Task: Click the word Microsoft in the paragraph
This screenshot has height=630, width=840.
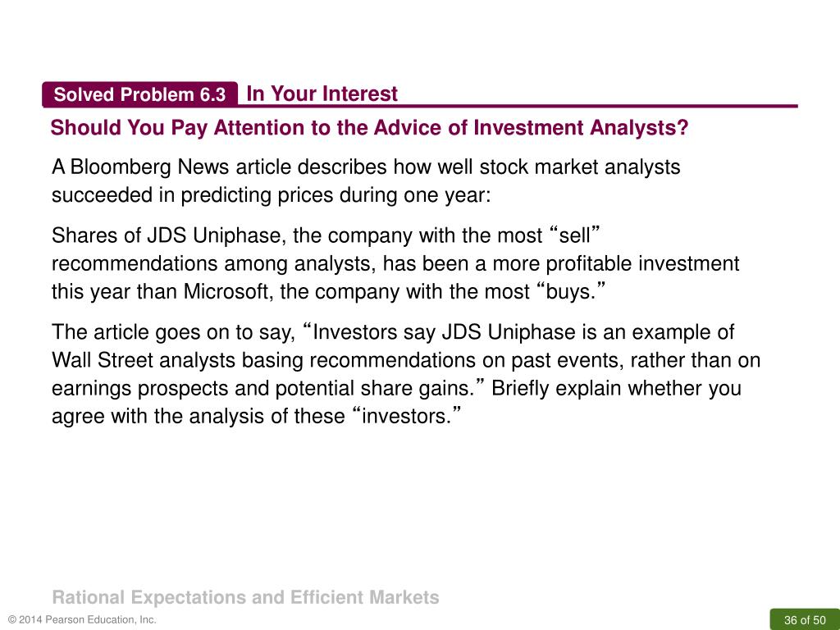Action: (x=226, y=292)
